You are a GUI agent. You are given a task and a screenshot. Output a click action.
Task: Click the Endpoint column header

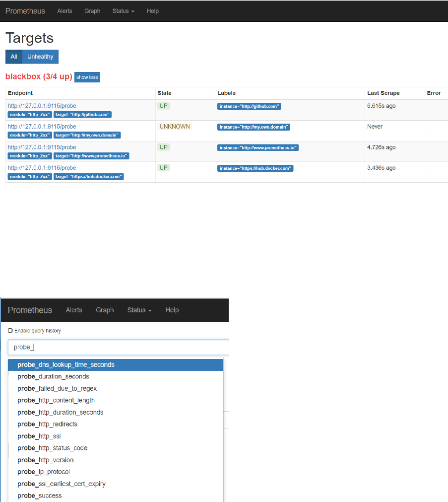pyautogui.click(x=20, y=93)
